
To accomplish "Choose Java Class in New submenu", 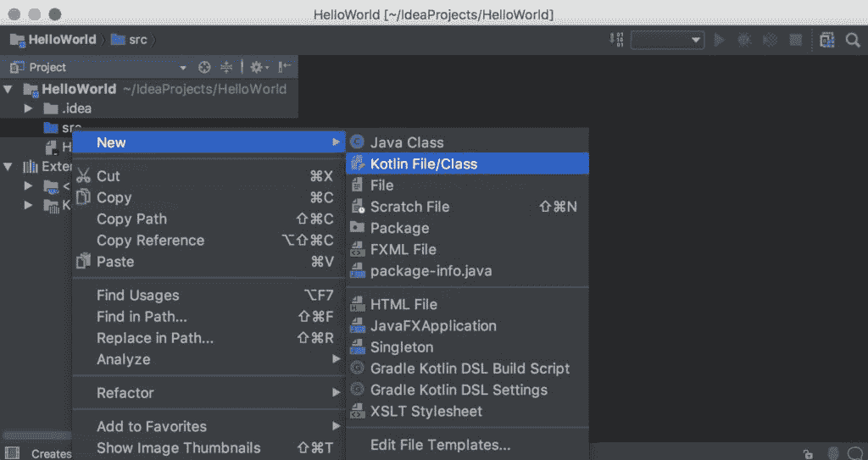I will coord(406,142).
